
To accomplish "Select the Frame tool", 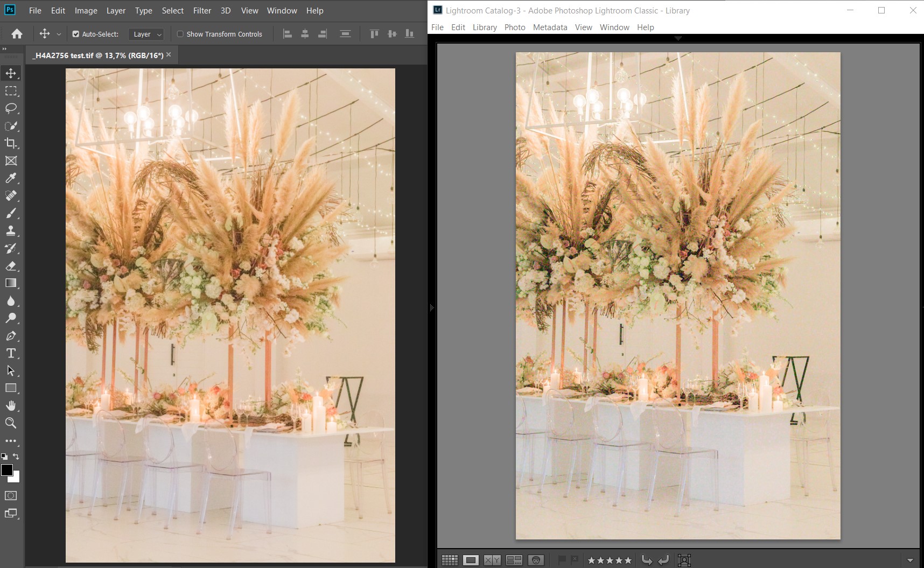I will coord(11,160).
